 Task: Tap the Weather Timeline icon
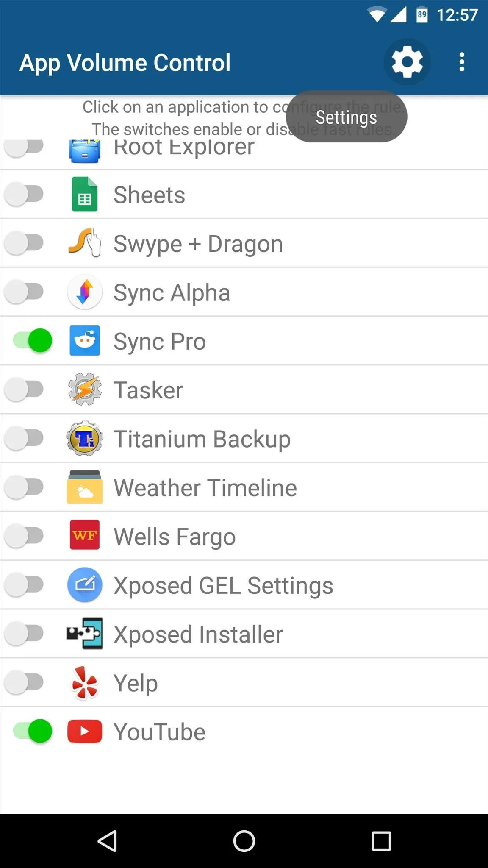(x=85, y=487)
